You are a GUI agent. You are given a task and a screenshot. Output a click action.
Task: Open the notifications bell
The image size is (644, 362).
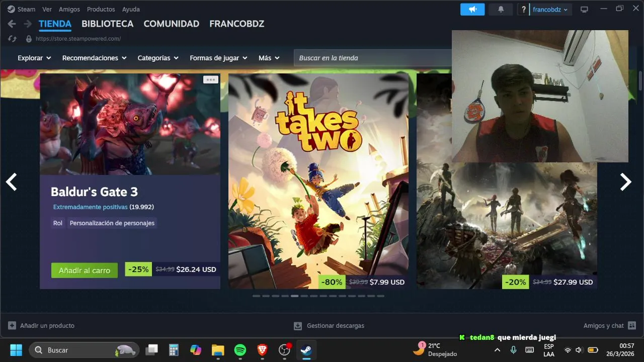501,9
